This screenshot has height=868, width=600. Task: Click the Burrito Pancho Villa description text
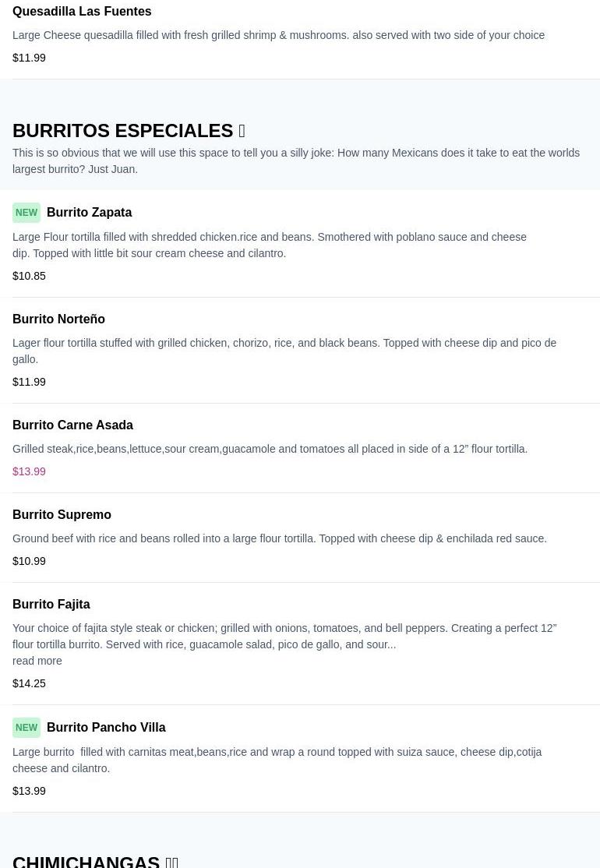pyautogui.click(x=277, y=760)
